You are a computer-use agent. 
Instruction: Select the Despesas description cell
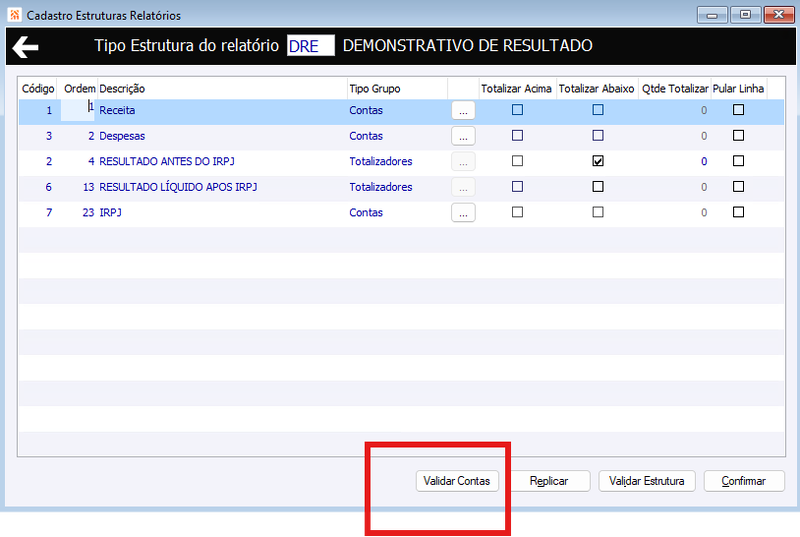tap(222, 136)
